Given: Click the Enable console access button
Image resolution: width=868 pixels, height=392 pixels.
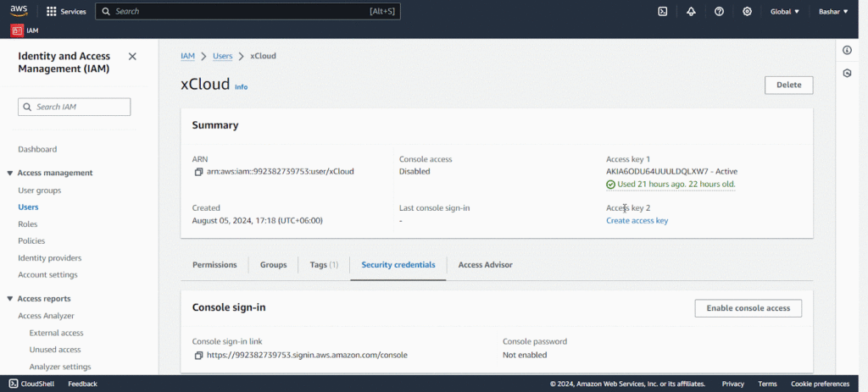Looking at the screenshot, I should [748, 308].
